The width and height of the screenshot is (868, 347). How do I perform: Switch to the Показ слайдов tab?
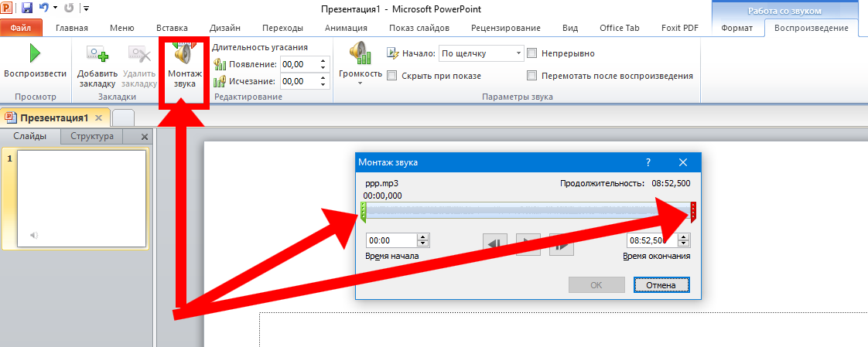click(419, 29)
